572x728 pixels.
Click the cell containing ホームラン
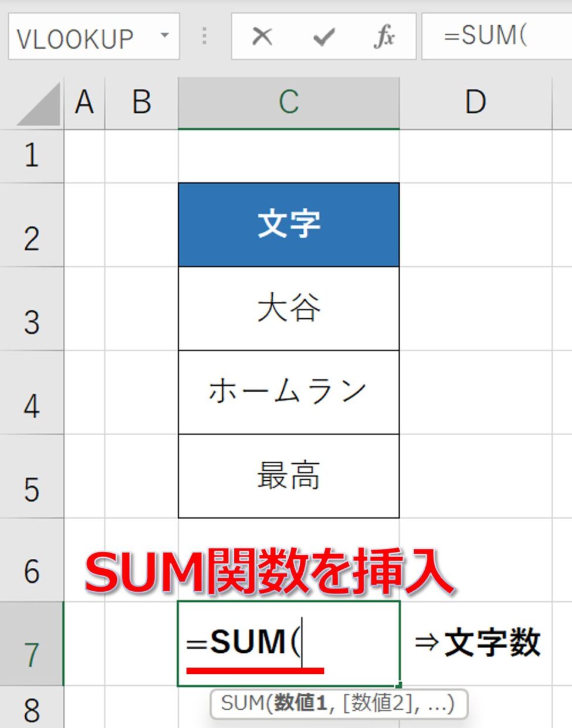[x=289, y=392]
